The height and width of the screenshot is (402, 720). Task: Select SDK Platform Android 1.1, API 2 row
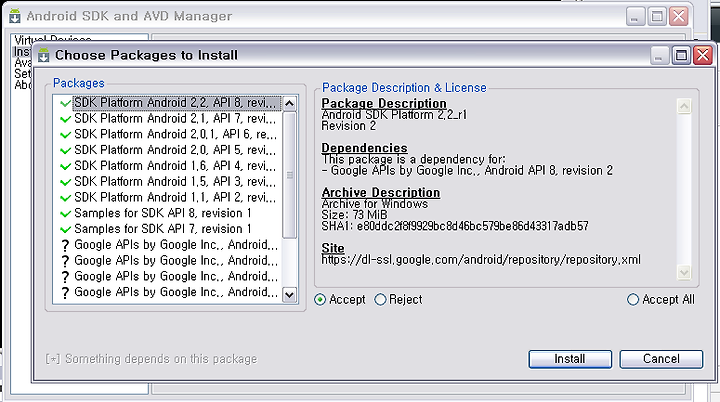coord(168,197)
